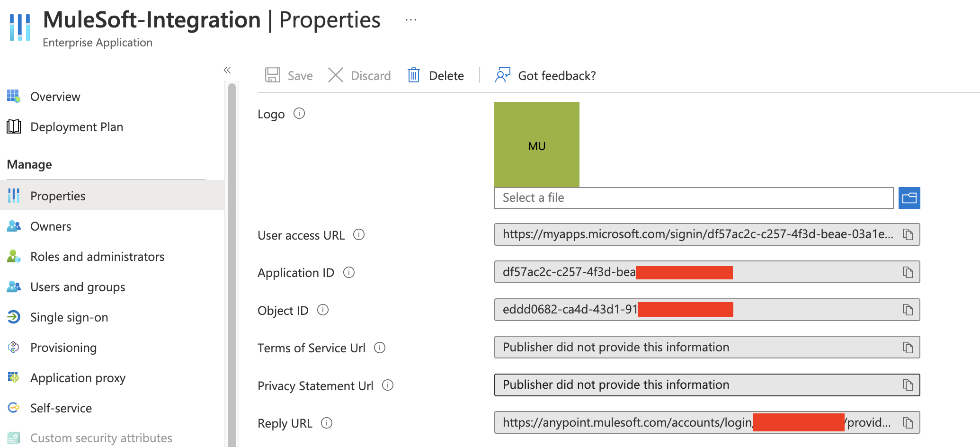980x447 pixels.
Task: Click the browse file folder icon
Action: (x=909, y=198)
